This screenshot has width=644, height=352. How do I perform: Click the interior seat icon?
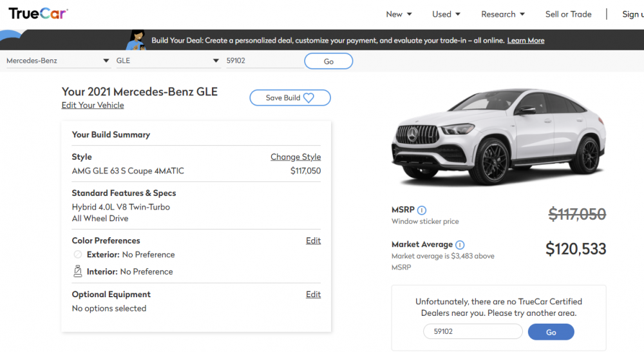point(78,271)
